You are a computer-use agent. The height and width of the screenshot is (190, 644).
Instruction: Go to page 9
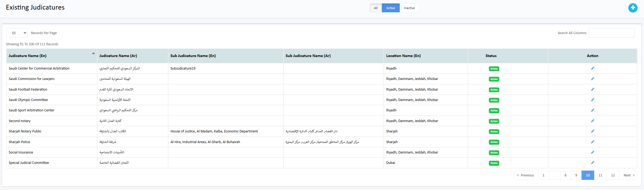(576, 175)
